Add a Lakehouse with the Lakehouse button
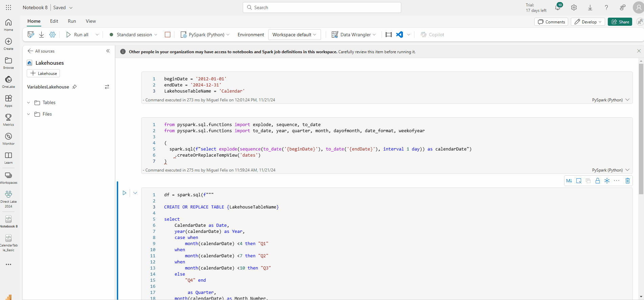 click(43, 73)
